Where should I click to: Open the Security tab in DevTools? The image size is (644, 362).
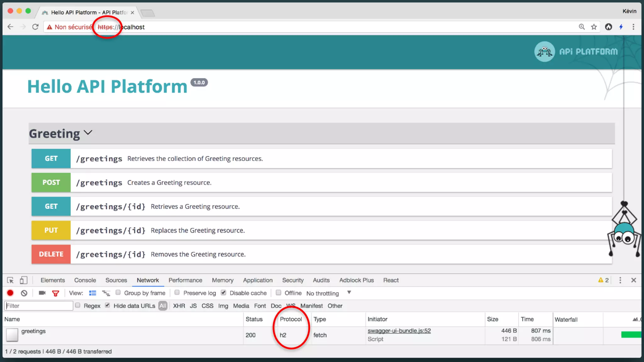(x=292, y=280)
